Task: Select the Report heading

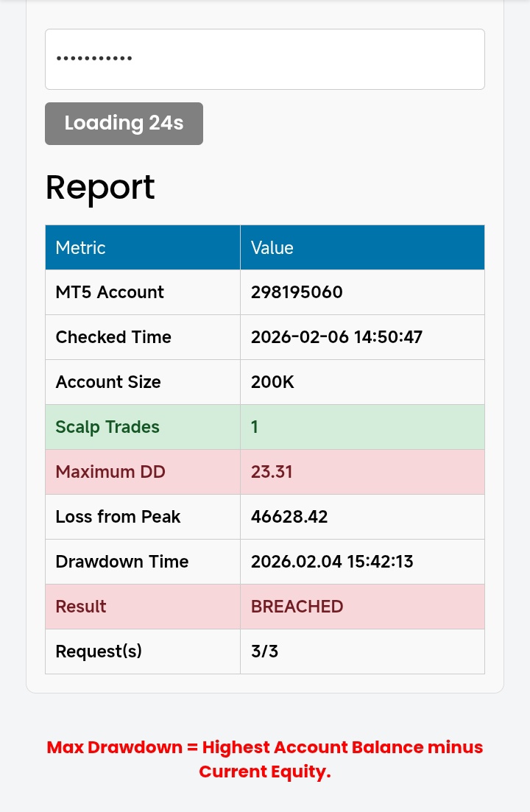Action: (100, 188)
